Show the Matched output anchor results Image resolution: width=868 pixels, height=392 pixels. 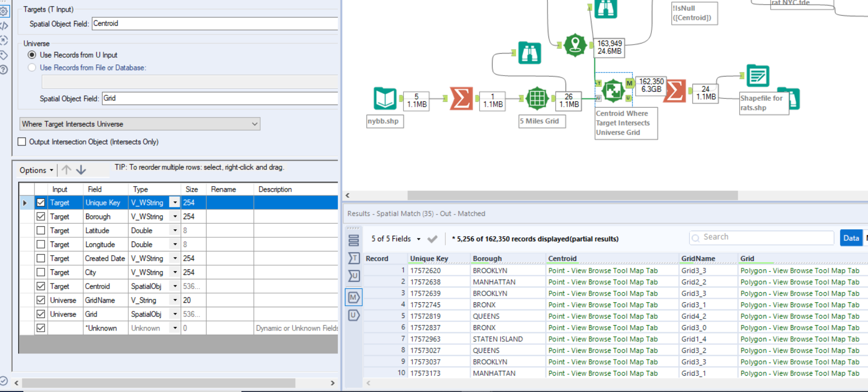tap(354, 297)
